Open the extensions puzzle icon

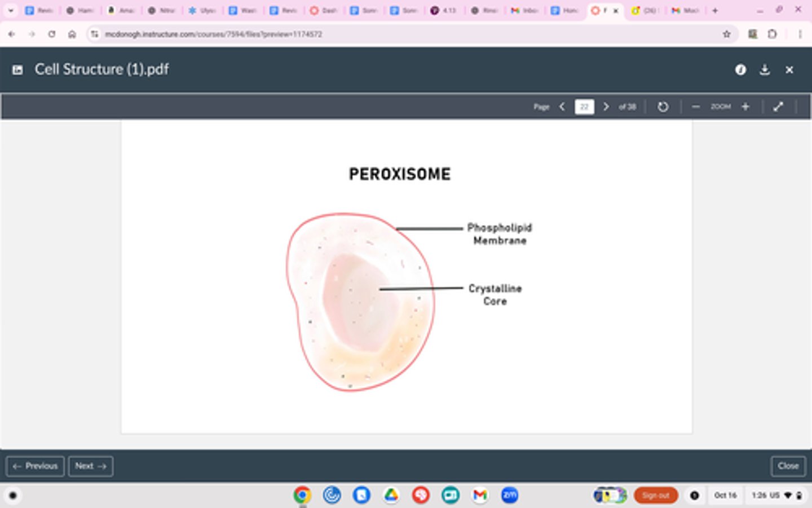pos(773,34)
